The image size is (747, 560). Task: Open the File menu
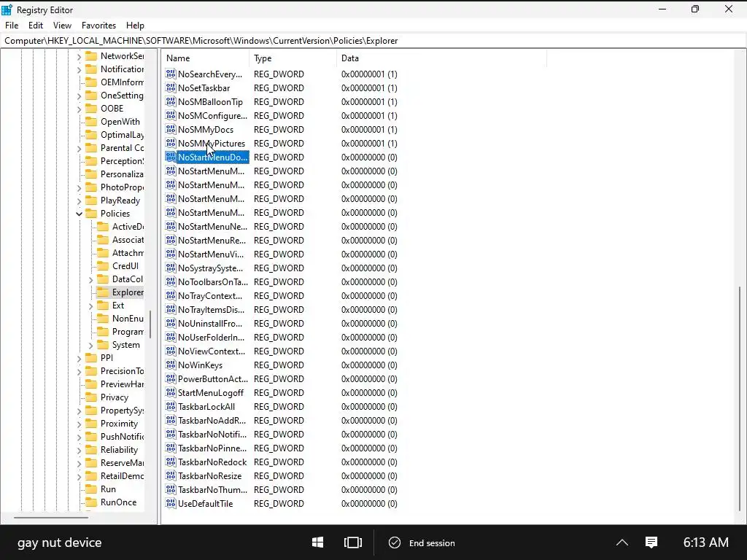(12, 26)
